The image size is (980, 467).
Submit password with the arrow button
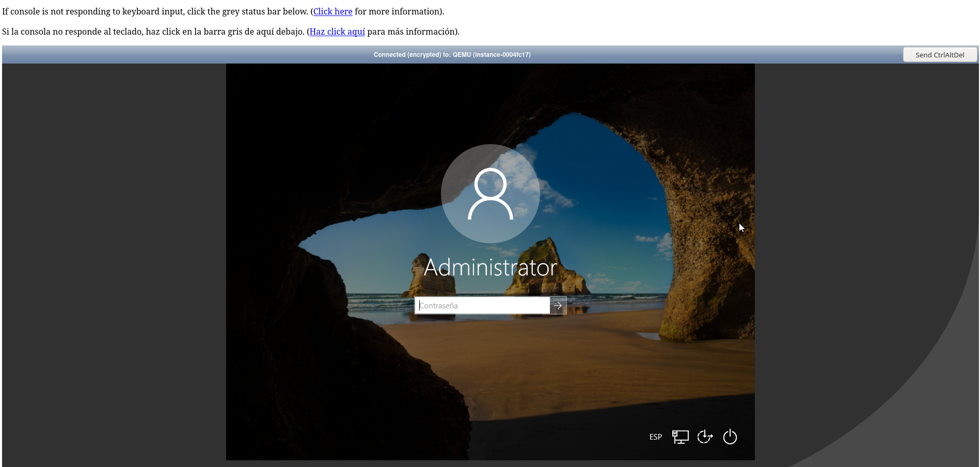[558, 305]
